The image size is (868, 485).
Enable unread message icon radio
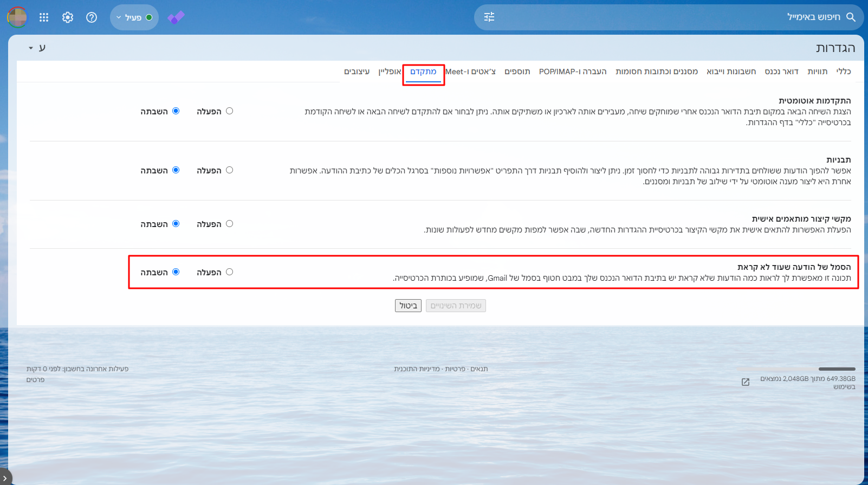tap(229, 272)
